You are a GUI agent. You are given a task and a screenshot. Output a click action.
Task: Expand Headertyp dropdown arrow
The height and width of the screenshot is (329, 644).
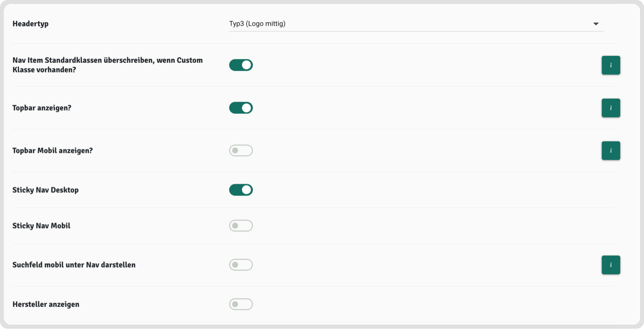pos(596,24)
